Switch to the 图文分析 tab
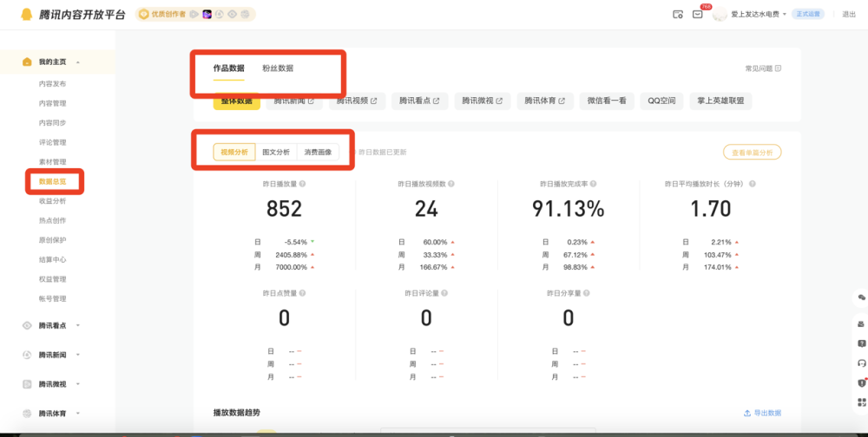 click(x=276, y=152)
